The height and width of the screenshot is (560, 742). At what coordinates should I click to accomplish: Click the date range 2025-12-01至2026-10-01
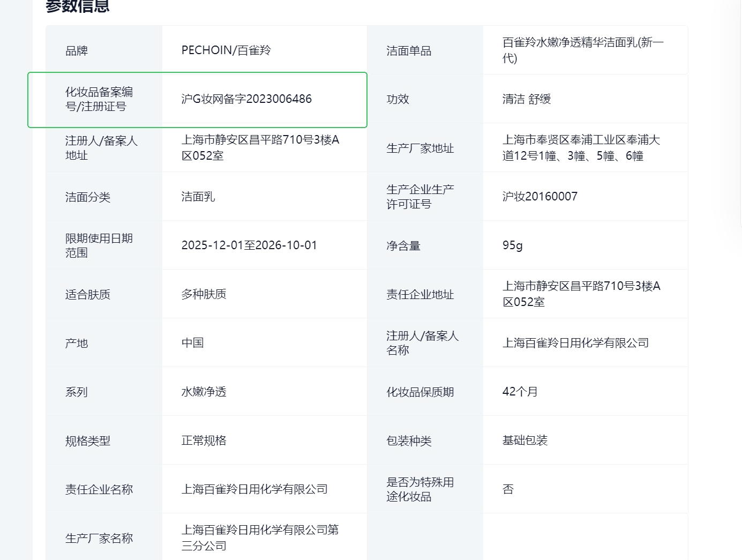click(249, 245)
